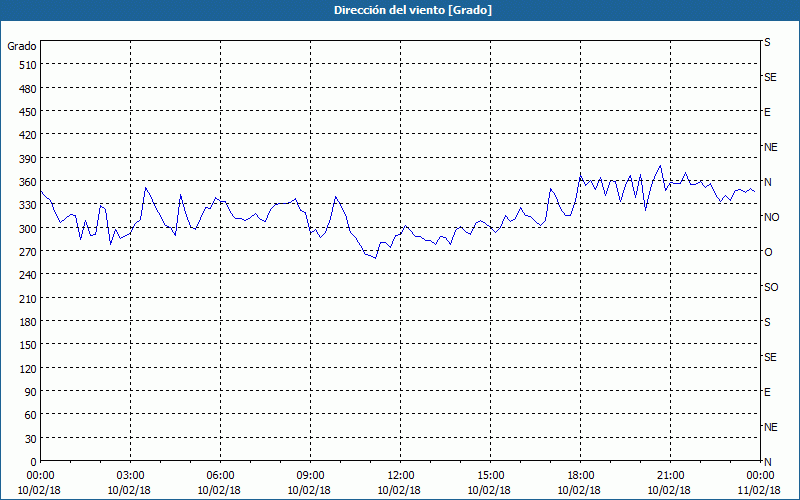Viewport: 800px width, 500px height.
Task: Select the 330 y-axis label
Action: (x=28, y=205)
